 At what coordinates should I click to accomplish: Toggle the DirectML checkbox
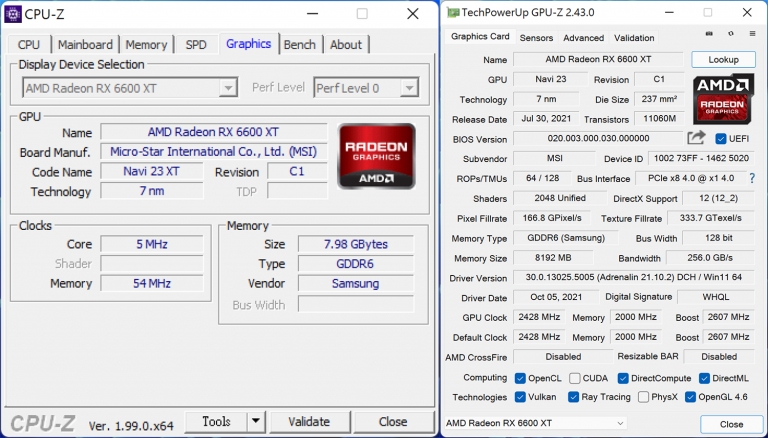click(704, 378)
